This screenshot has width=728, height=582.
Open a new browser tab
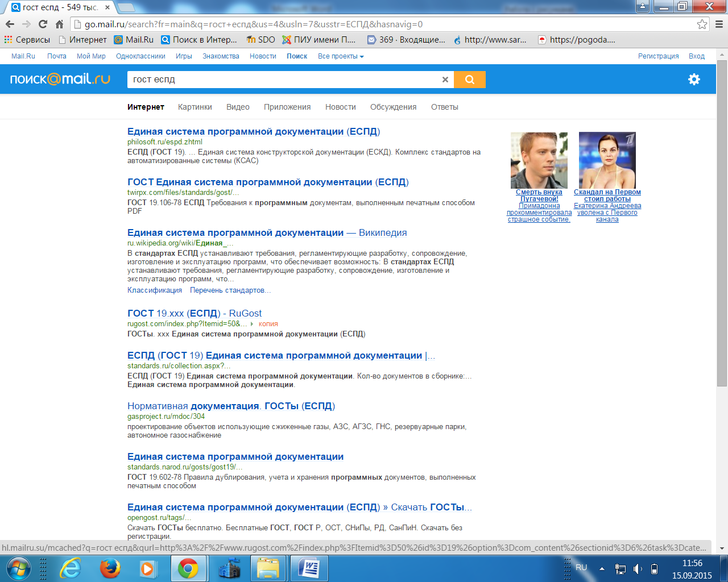[126, 7]
